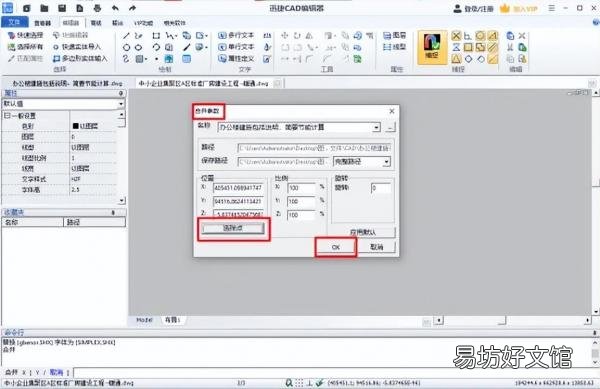Click the 选择点 (Select point) button
600x389 pixels.
coord(233,228)
